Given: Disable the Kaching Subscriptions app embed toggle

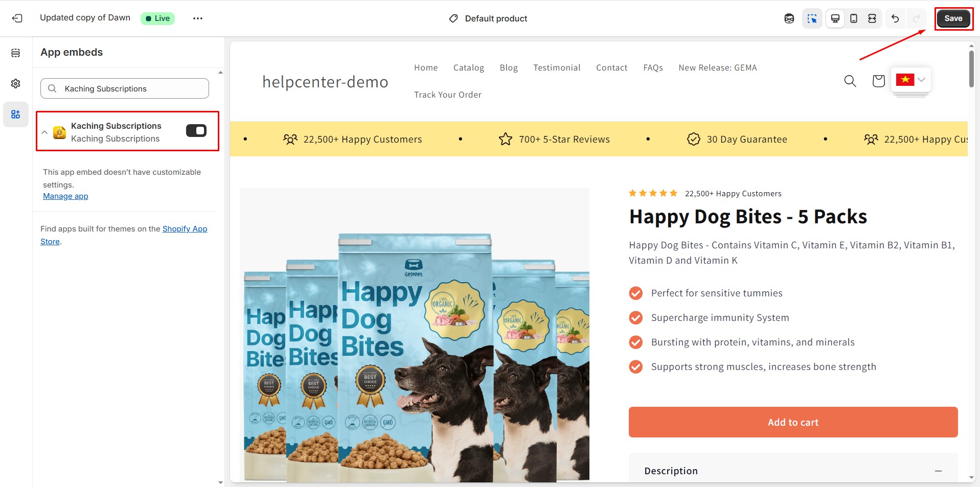Looking at the screenshot, I should point(196,131).
